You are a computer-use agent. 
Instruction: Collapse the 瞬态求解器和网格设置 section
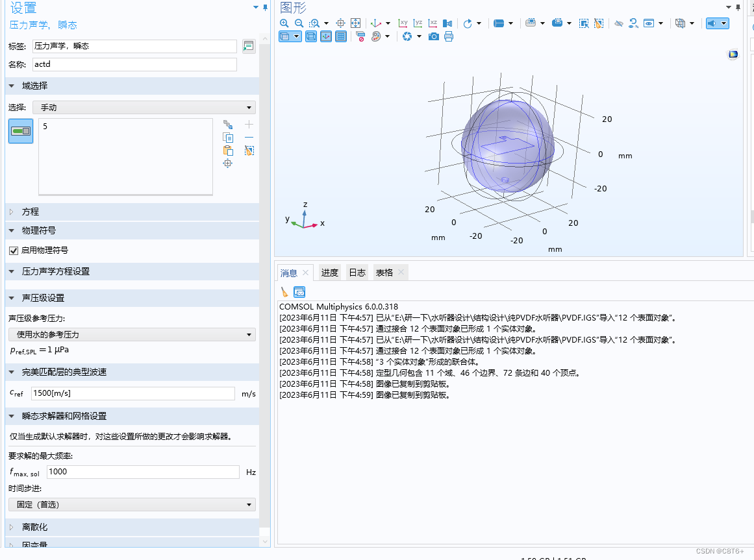click(x=11, y=415)
